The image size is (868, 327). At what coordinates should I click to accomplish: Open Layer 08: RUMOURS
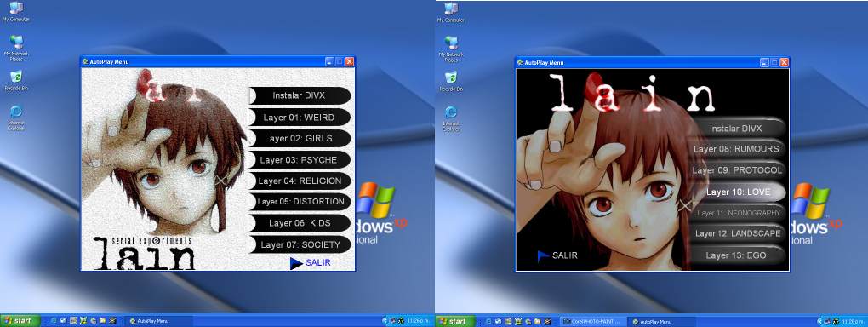tap(736, 149)
